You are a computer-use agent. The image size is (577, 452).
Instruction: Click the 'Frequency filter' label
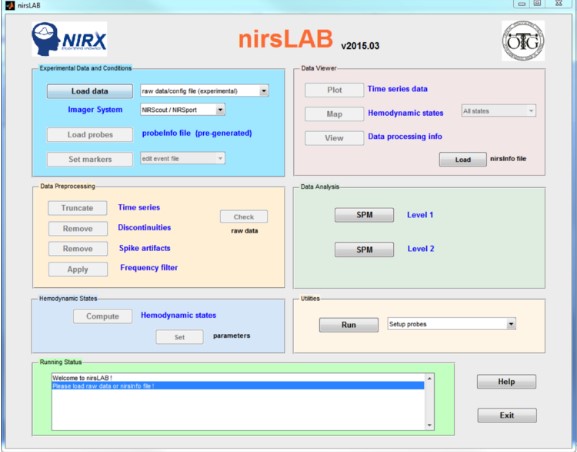[x=149, y=268]
